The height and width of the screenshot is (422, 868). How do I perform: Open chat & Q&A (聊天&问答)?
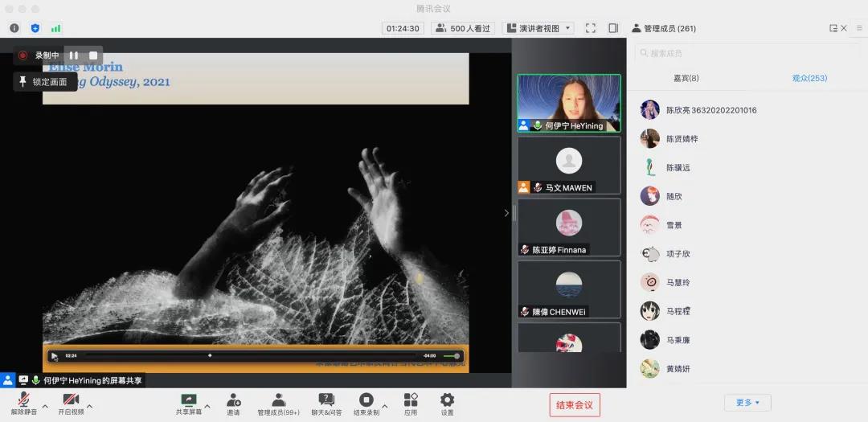pos(326,399)
